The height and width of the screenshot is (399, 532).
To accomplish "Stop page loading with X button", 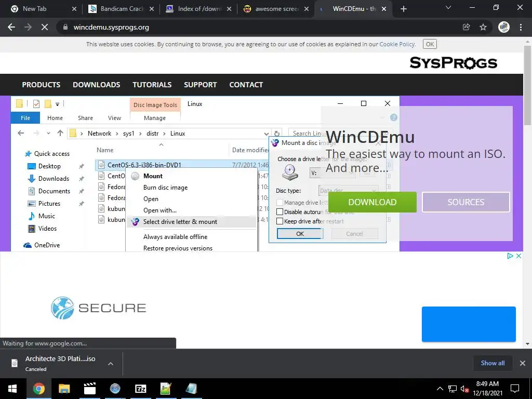I will pyautogui.click(x=45, y=27).
